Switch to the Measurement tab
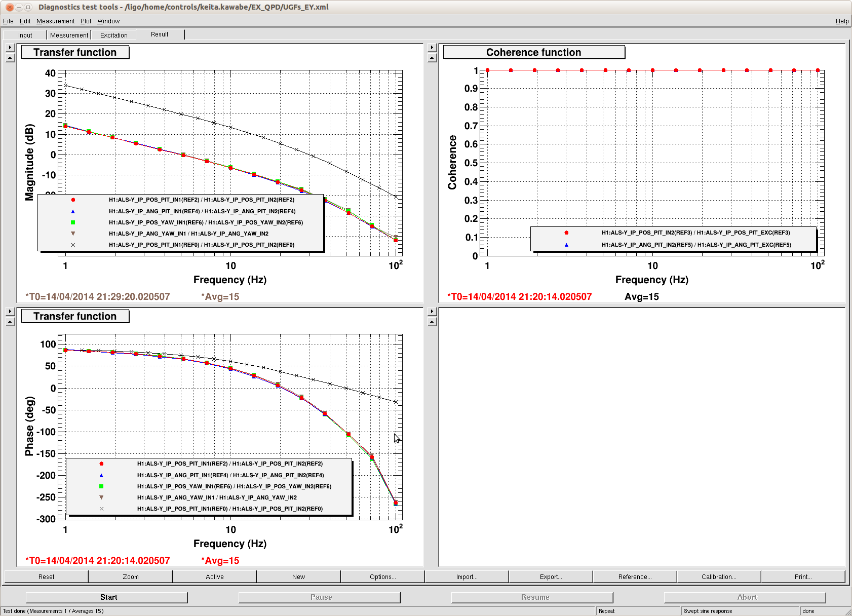852x616 pixels. (69, 35)
